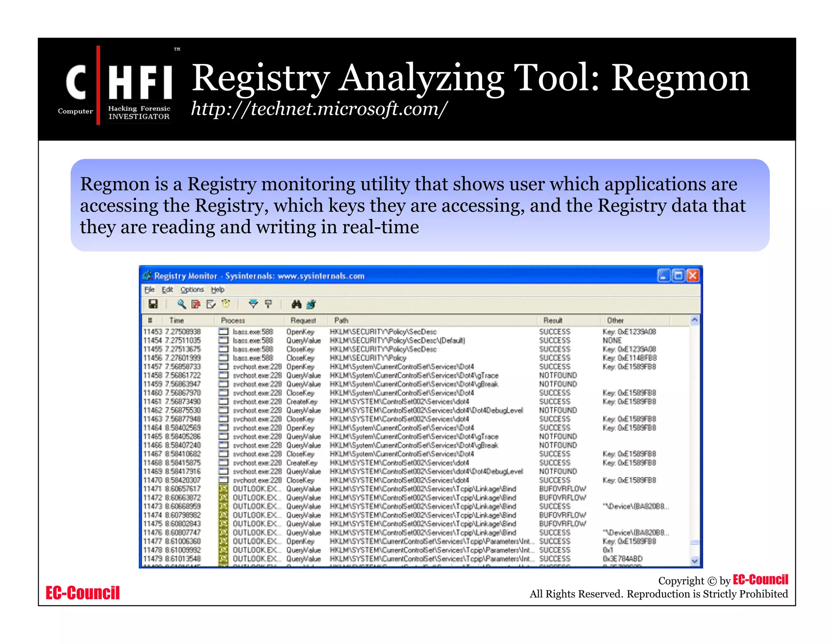Click row number 11470
The height and width of the screenshot is (644, 834).
[x=153, y=480]
